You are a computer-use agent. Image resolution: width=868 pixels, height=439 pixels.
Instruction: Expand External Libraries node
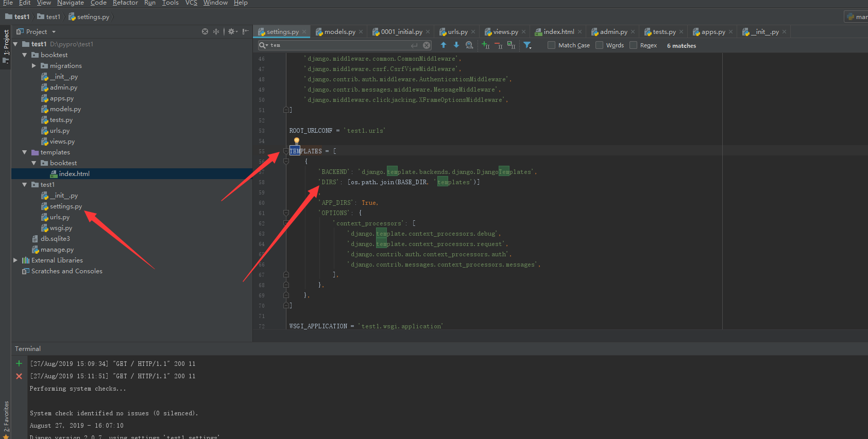[x=15, y=260]
